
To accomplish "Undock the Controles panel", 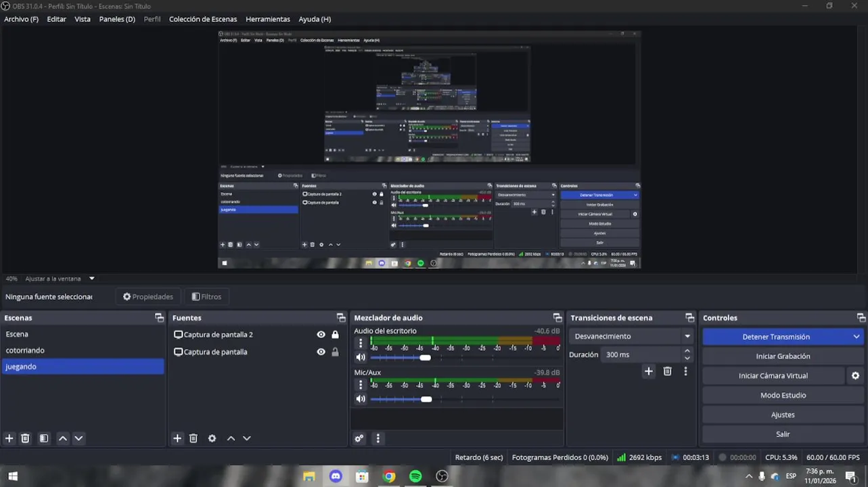I will [x=861, y=317].
